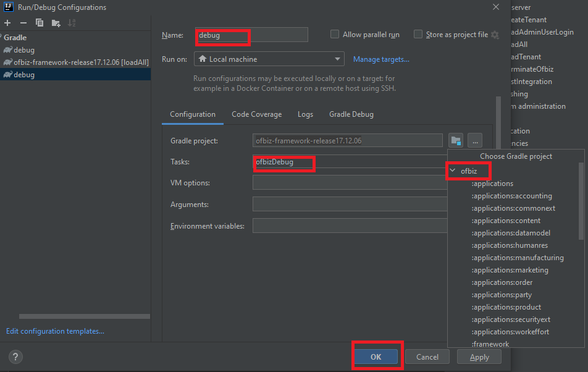Choose :applications:datamodel project
The height and width of the screenshot is (372, 588).
(x=510, y=233)
